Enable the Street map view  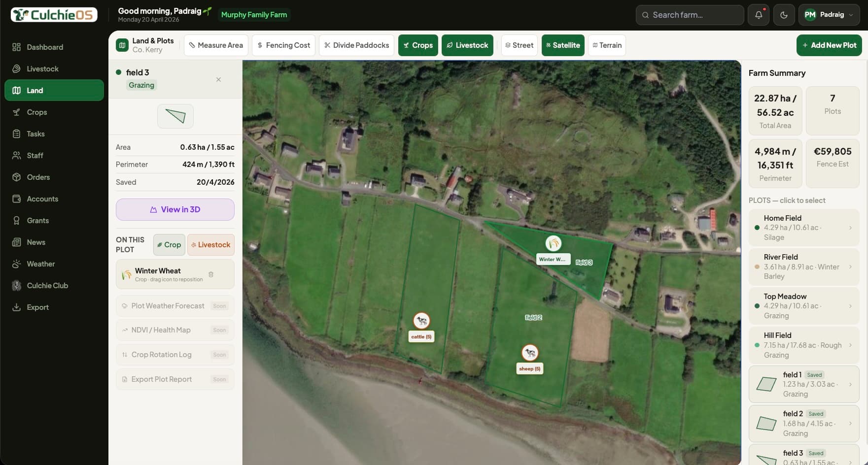click(519, 45)
